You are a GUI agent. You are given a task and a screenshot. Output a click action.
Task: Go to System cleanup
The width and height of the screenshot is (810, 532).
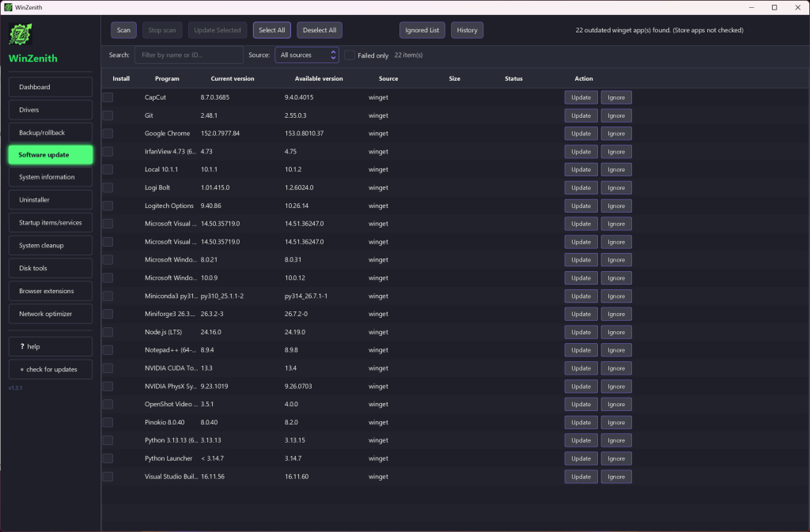(x=51, y=246)
